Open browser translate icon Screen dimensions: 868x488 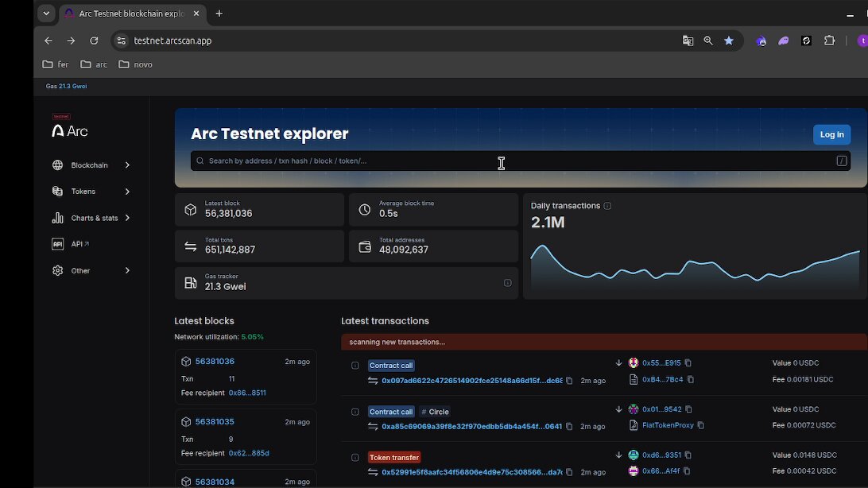pos(688,41)
